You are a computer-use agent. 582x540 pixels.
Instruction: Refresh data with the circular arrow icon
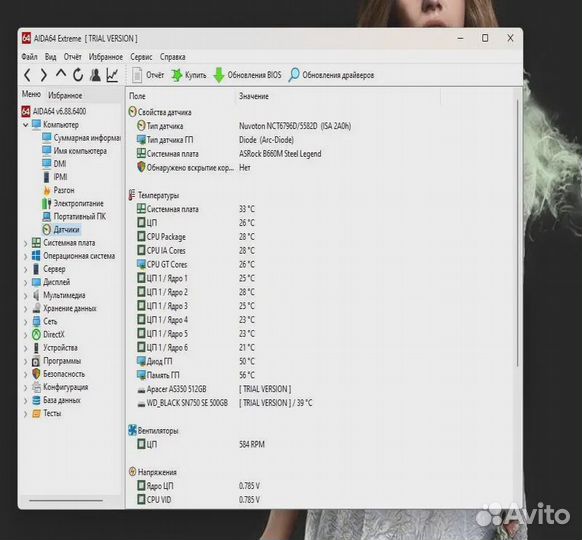coord(78,75)
